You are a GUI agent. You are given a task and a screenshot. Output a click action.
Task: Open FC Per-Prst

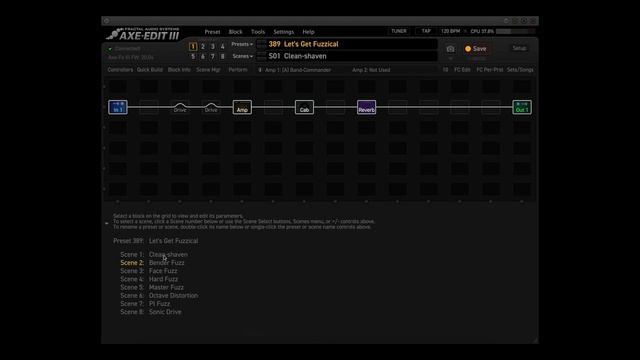pos(490,70)
